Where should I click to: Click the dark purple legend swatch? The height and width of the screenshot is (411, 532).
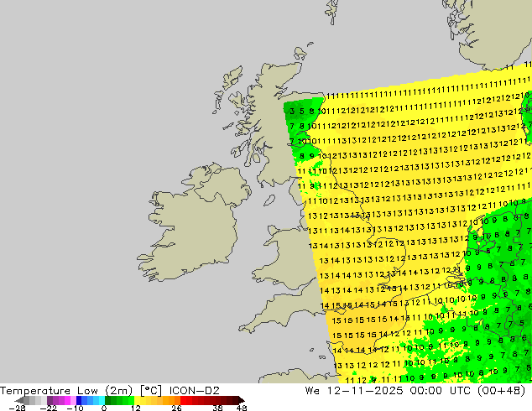click(50, 400)
